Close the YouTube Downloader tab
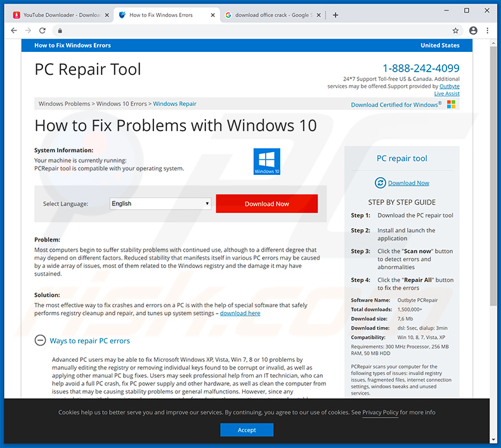Screen dimensions: 501x448 click(107, 15)
